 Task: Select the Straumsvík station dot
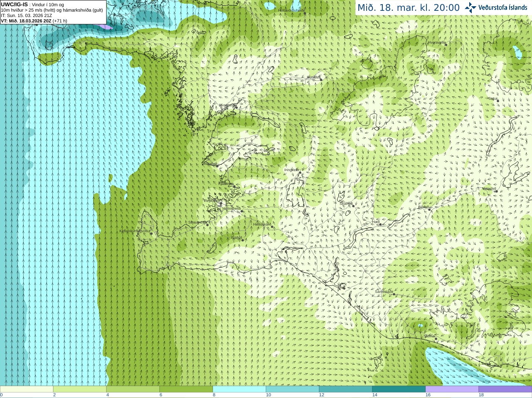[x=207, y=225]
